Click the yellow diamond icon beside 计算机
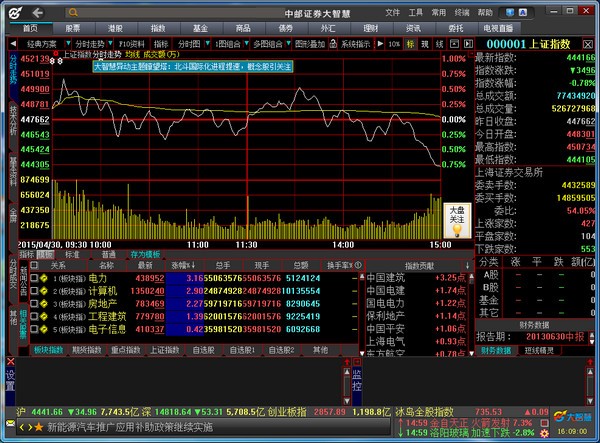The image size is (600, 443). [x=44, y=291]
